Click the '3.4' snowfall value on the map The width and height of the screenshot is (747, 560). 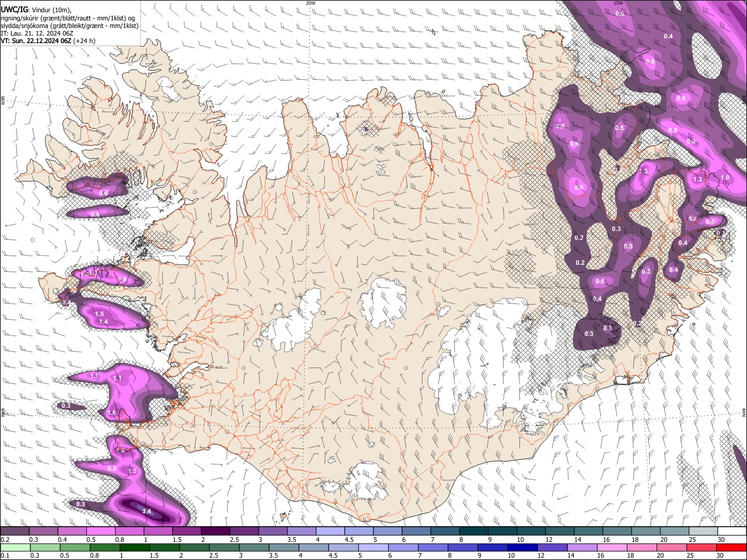146,511
